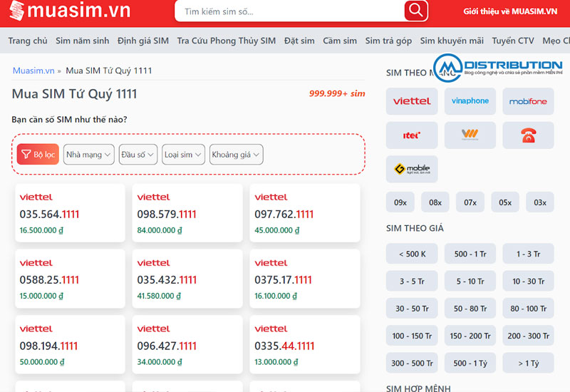The height and width of the screenshot is (392, 570).
Task: Select the 3 - 5 Tr price range
Action: tap(412, 281)
